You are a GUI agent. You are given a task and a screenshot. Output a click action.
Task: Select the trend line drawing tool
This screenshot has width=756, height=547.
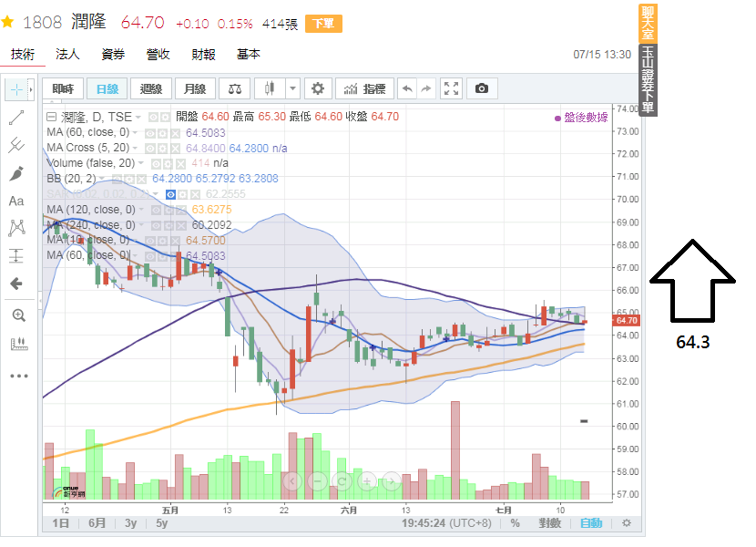point(16,117)
